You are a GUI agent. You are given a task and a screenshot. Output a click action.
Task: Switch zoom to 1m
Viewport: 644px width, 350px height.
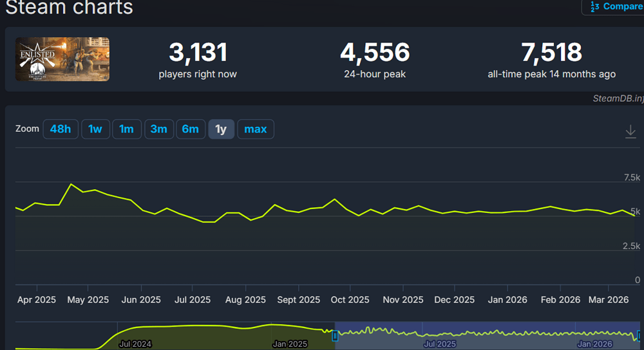coord(126,129)
